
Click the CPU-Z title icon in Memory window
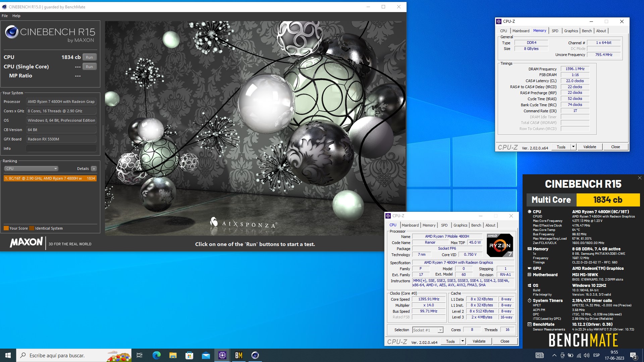[x=499, y=21]
